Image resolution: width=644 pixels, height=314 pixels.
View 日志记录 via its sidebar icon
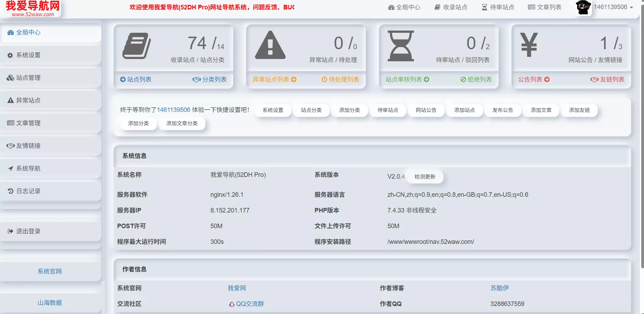click(10, 191)
